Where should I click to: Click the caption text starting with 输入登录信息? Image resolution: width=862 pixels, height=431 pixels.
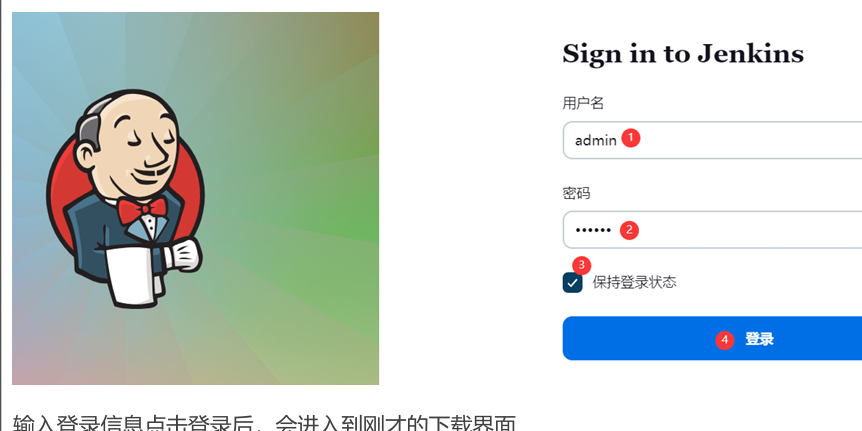pyautogui.click(x=264, y=423)
